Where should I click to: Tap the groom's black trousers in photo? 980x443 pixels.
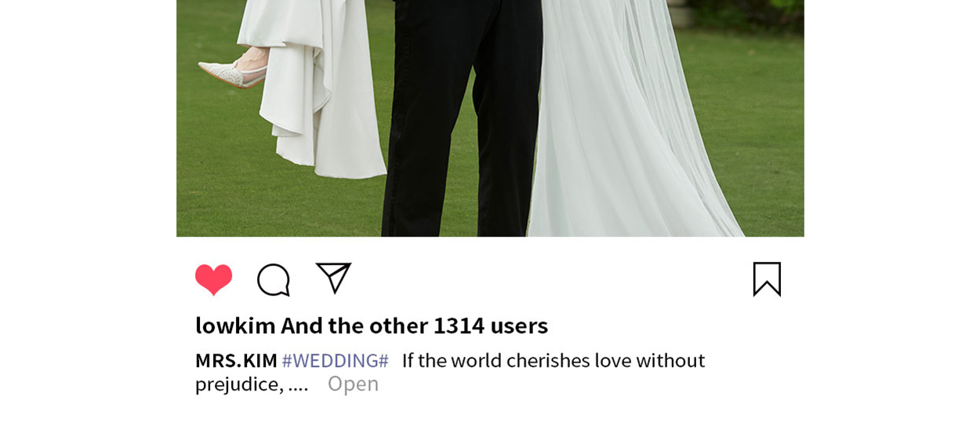pos(463,118)
